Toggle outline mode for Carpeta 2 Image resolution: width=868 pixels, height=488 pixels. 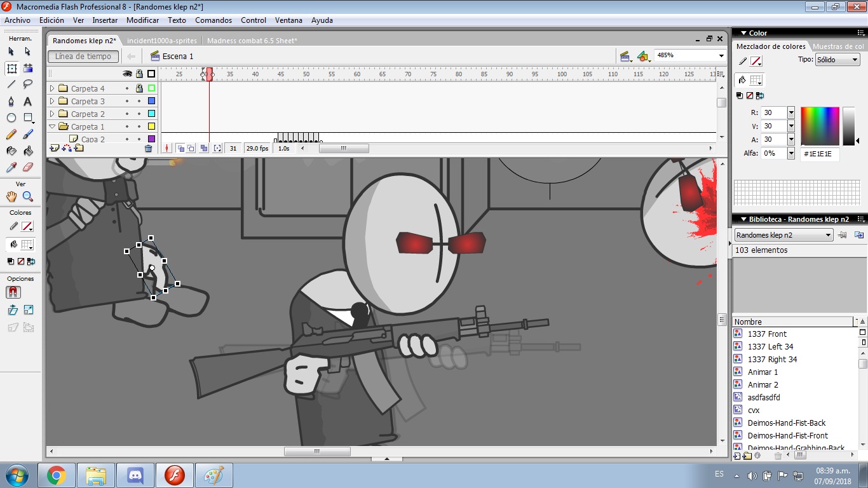pyautogui.click(x=151, y=114)
